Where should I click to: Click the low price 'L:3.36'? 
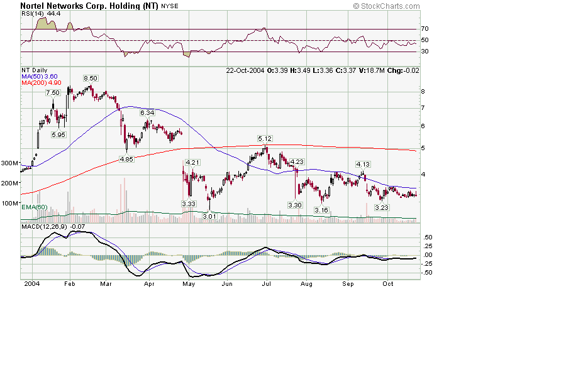tap(323, 70)
